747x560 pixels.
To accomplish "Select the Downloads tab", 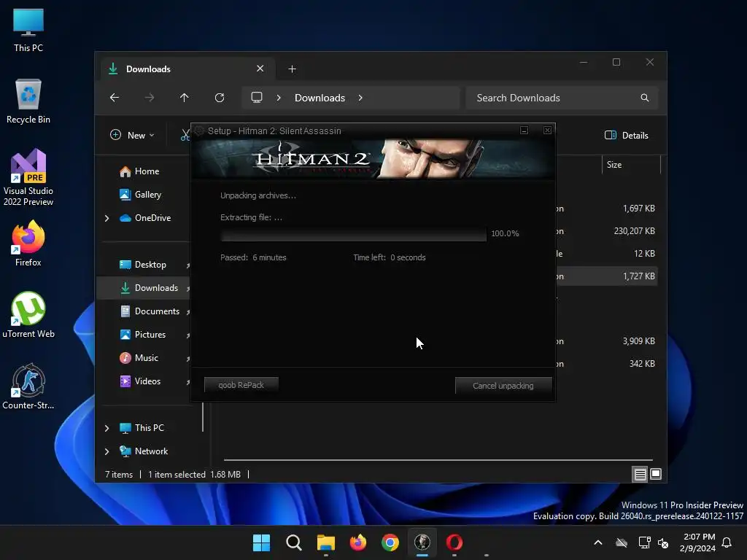I will (187, 69).
